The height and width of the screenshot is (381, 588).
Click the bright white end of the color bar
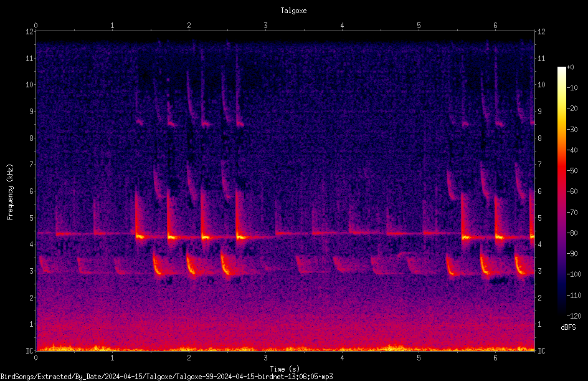(x=561, y=70)
